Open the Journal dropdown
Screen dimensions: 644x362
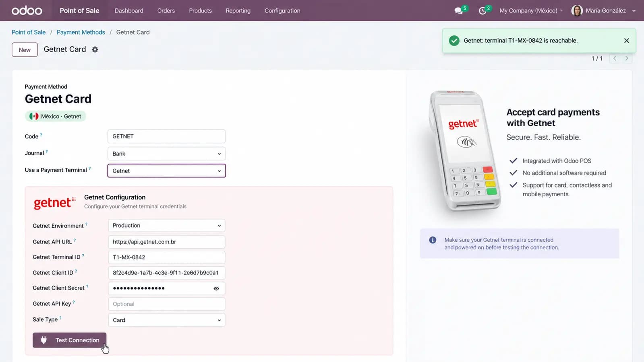pyautogui.click(x=166, y=154)
